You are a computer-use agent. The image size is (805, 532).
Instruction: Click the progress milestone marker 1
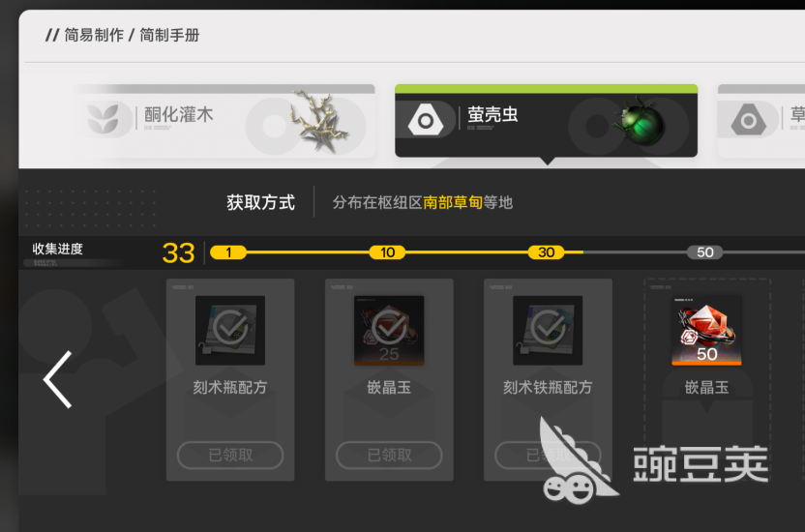228,252
